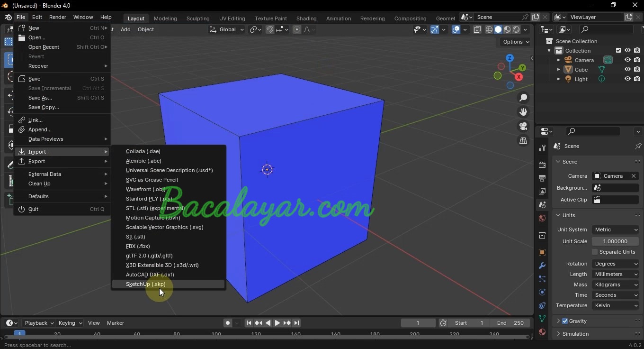Enable the Separate Units checkbox
The width and height of the screenshot is (644, 349).
coord(595,252)
